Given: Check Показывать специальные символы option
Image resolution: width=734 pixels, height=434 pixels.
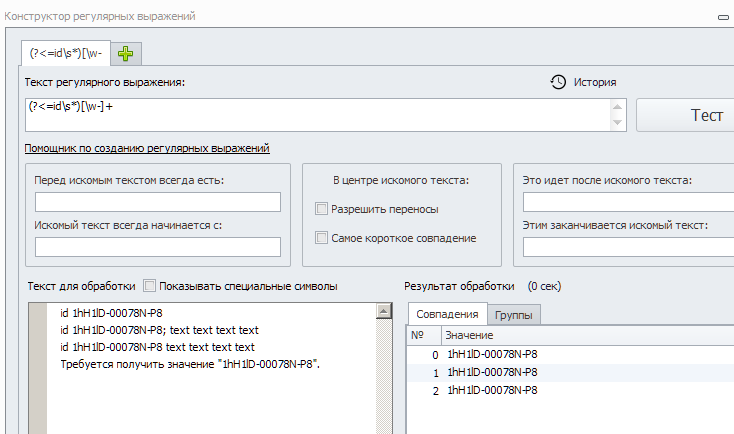Looking at the screenshot, I should 150,286.
